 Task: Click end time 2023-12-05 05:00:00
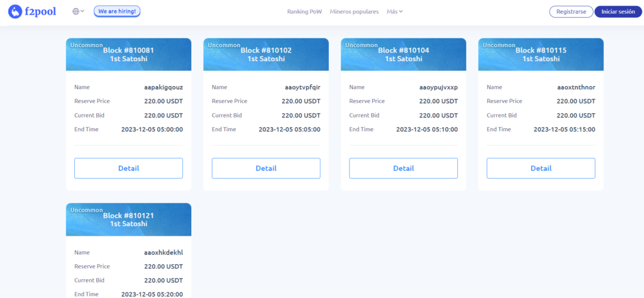click(x=152, y=130)
